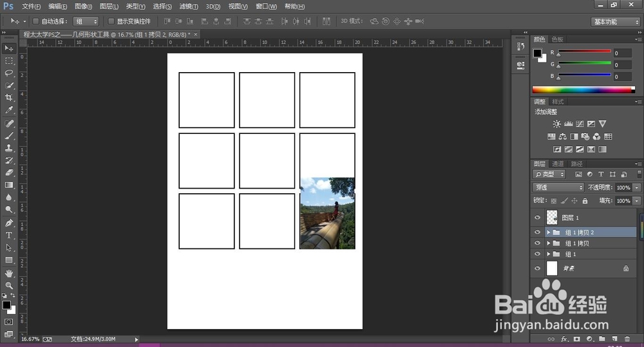This screenshot has width=644, height=347.
Task: Add Levels adjustment
Action: (x=569, y=124)
